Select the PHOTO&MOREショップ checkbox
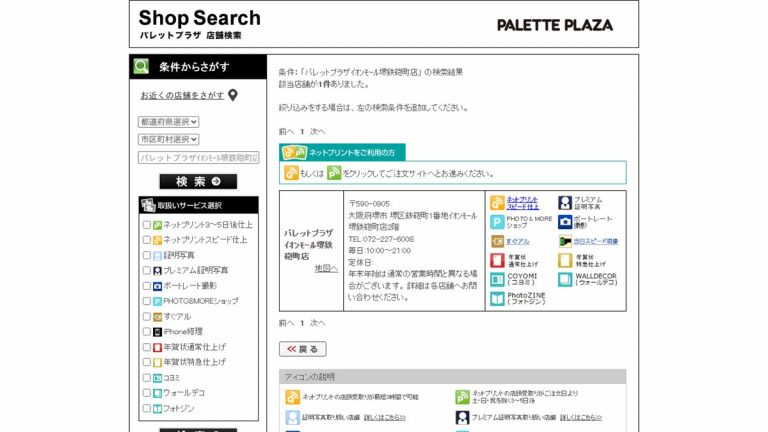Viewport: 768px width, 432px height. pyautogui.click(x=146, y=301)
